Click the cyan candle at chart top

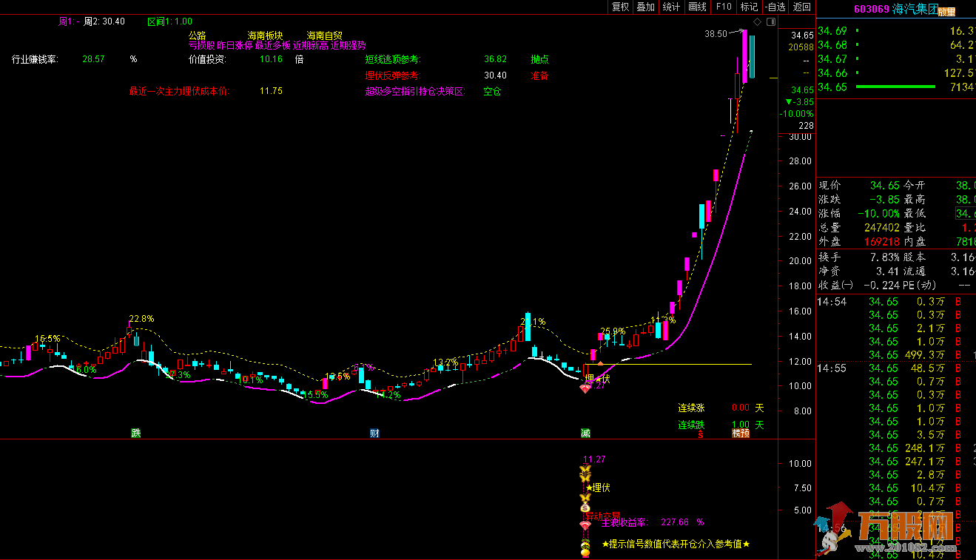click(752, 56)
